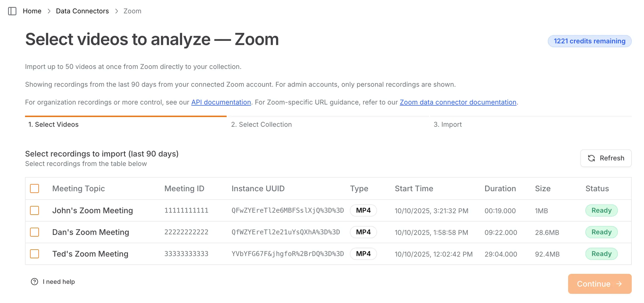Click John's Zoom Meeting topic
The width and height of the screenshot is (644, 303).
pos(93,210)
